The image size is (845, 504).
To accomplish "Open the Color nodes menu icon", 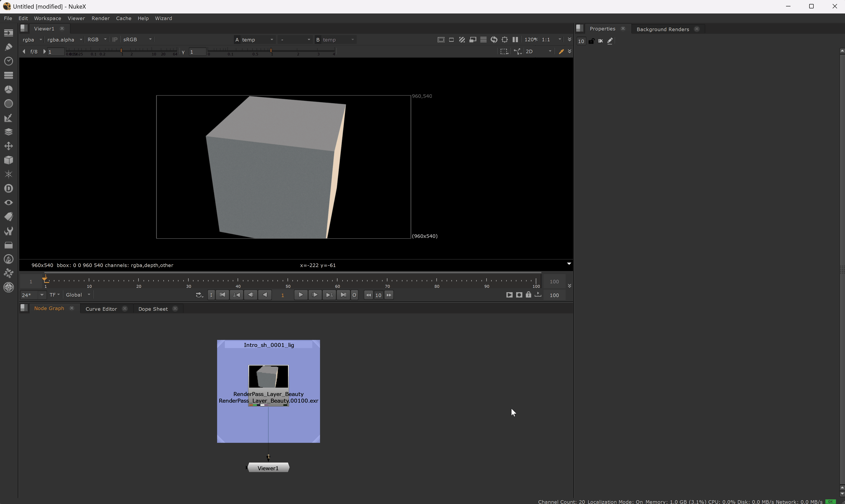I will tap(8, 89).
